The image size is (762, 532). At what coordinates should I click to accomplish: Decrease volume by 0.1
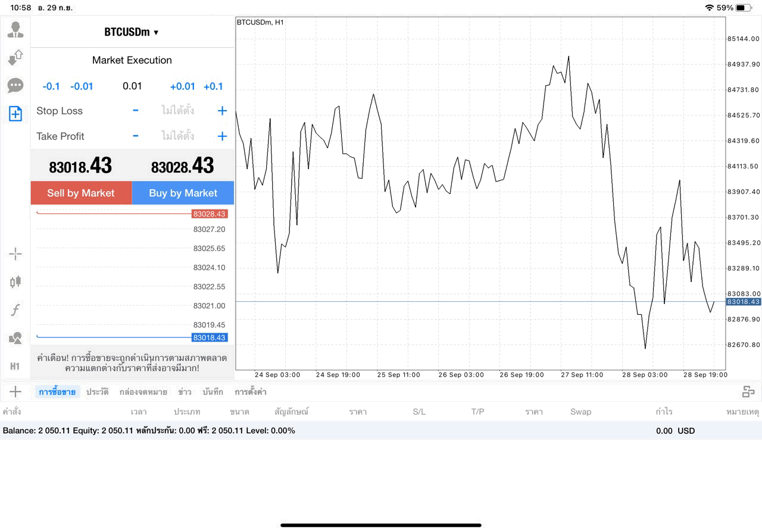[51, 86]
